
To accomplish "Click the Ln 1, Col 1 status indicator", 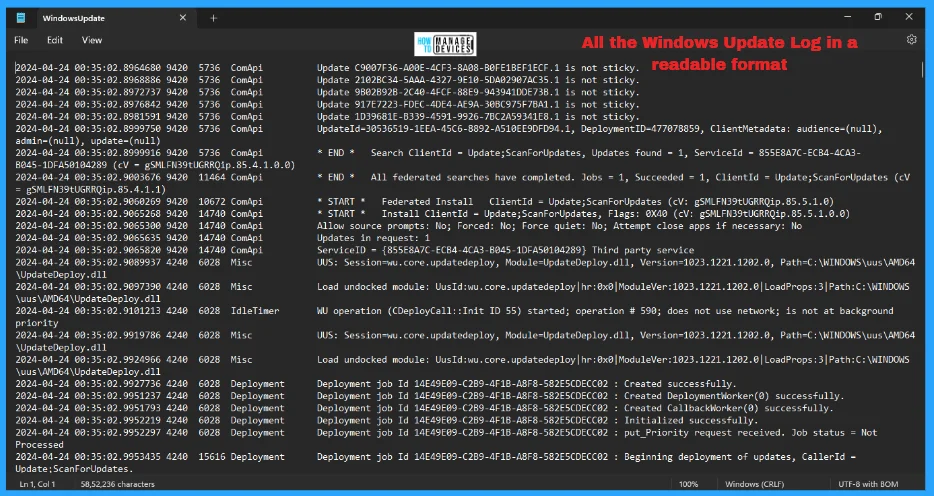I will [38, 484].
